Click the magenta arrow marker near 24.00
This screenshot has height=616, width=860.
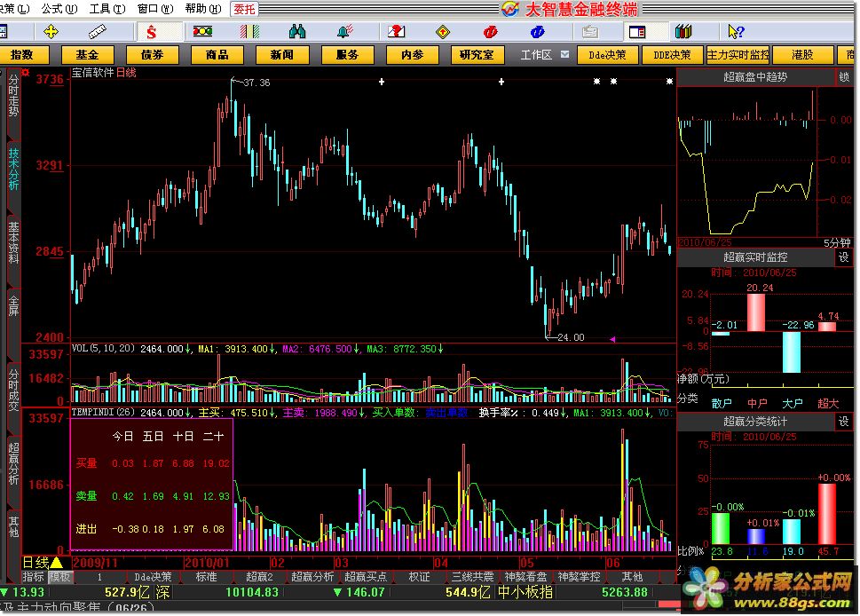612,339
